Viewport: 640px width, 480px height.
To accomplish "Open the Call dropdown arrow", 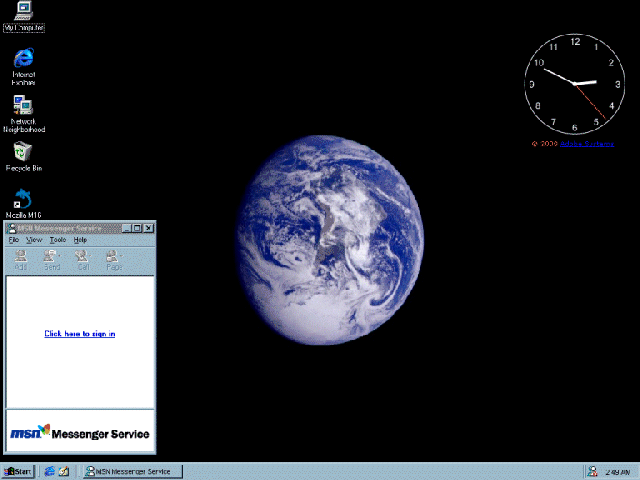I will [90, 256].
